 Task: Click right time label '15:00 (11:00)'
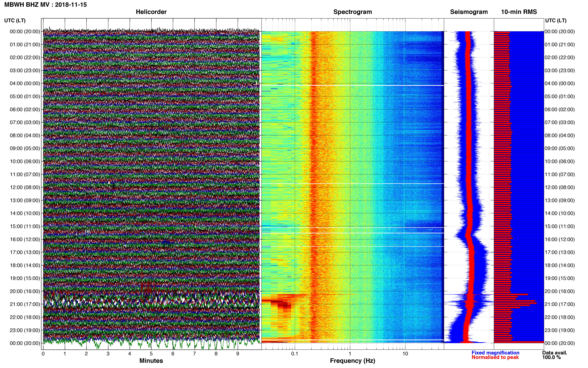point(560,226)
